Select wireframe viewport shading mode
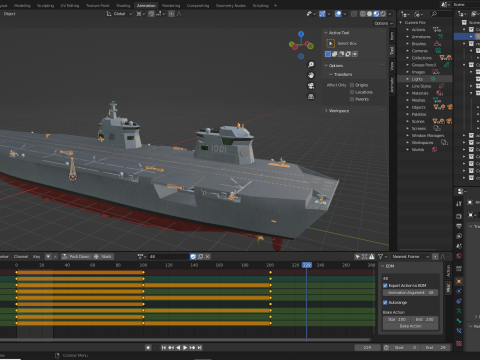 coord(363,14)
